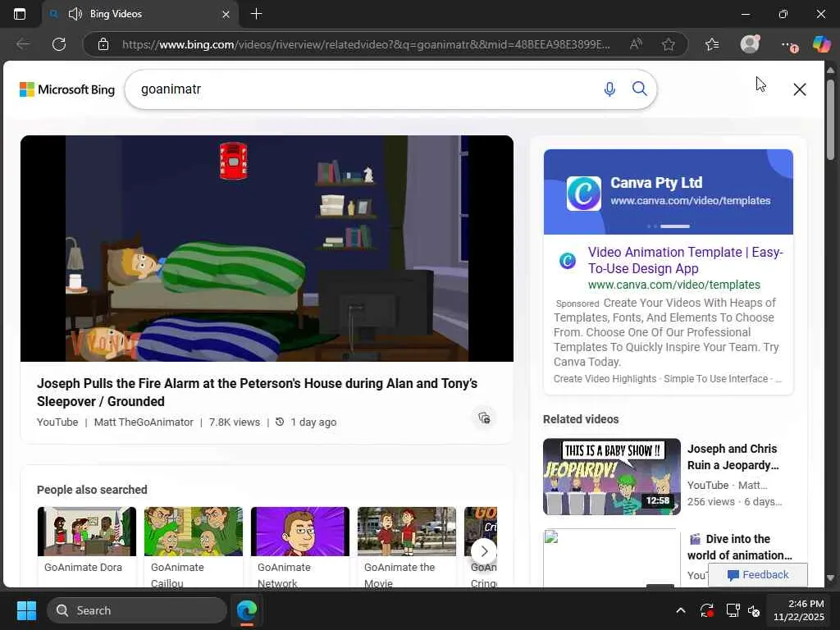Click the 7.8K views text
This screenshot has width=840, height=630.
click(x=234, y=422)
